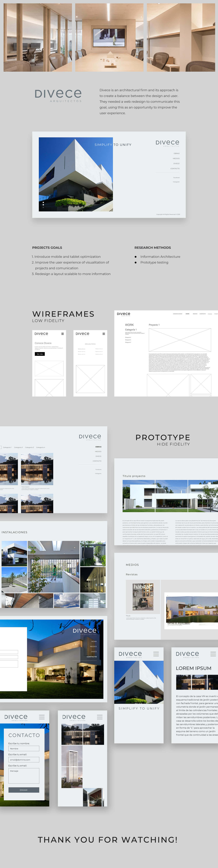Viewport: 218px width, 868px height.
Task: Click Divece logo on the desktop wireframe header
Action: click(123, 314)
